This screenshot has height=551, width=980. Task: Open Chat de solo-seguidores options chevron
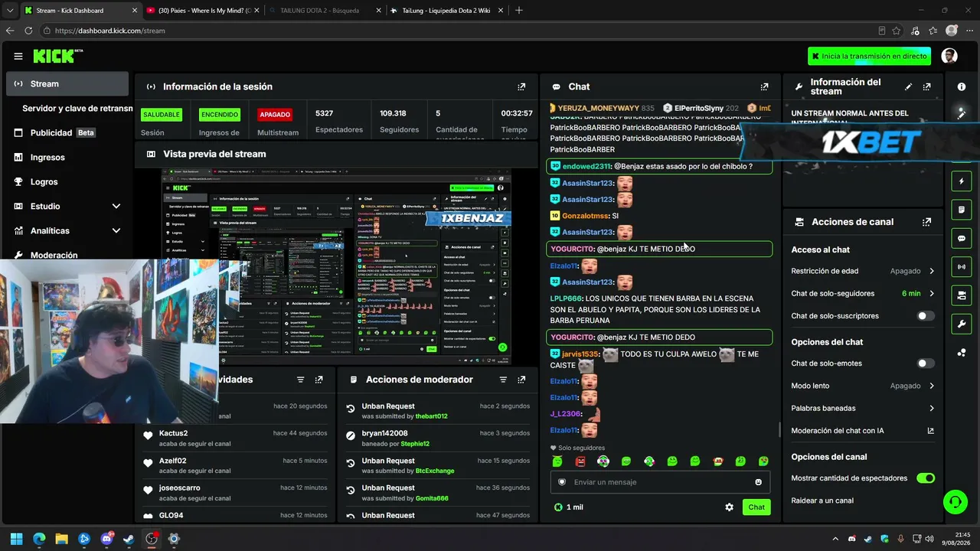pos(932,294)
